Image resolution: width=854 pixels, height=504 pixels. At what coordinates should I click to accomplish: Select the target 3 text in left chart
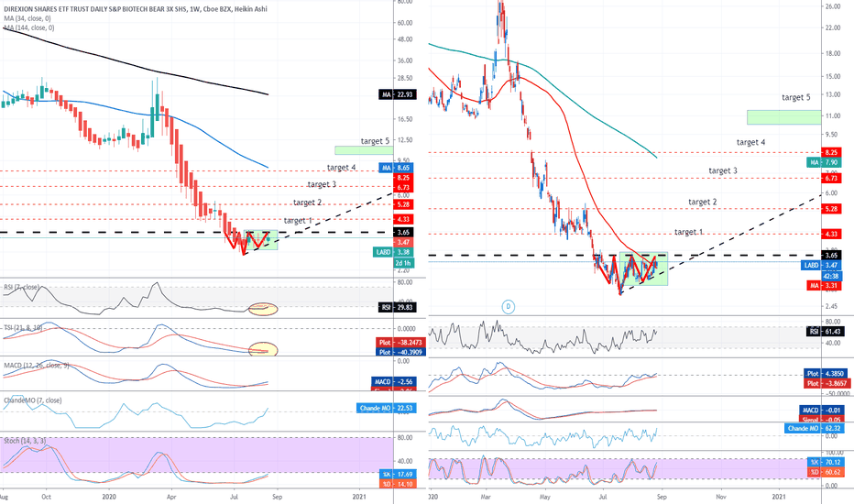[322, 184]
